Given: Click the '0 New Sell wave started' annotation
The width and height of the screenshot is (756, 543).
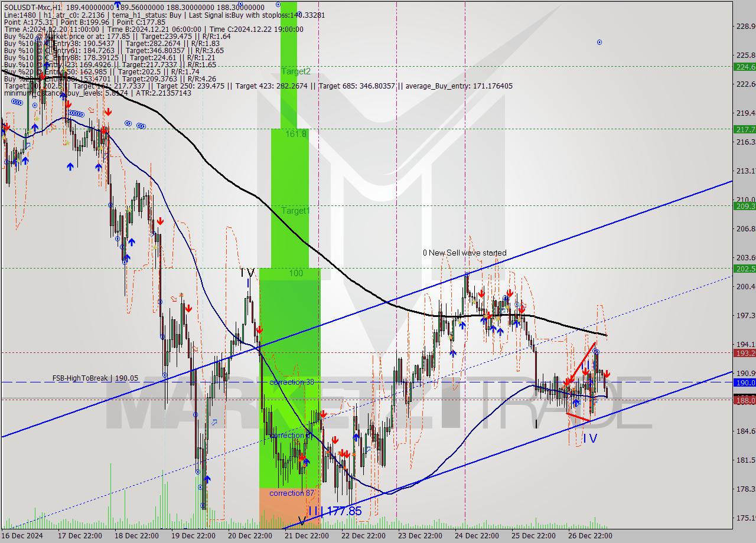Looking at the screenshot, I should (464, 253).
